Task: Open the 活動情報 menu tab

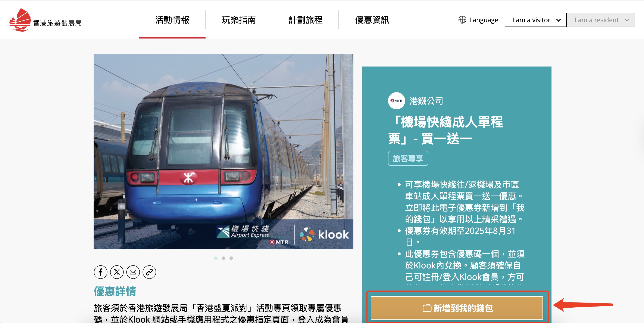Action: click(172, 20)
